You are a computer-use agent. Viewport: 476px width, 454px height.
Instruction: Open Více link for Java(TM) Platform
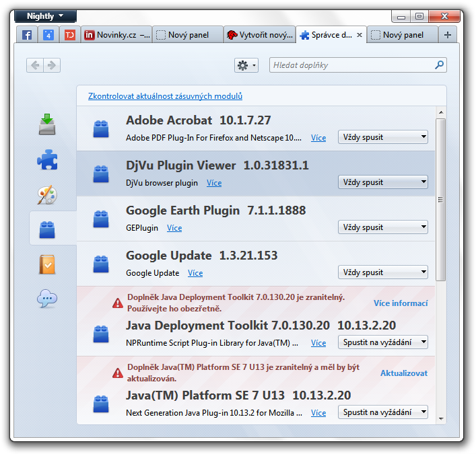[318, 413]
